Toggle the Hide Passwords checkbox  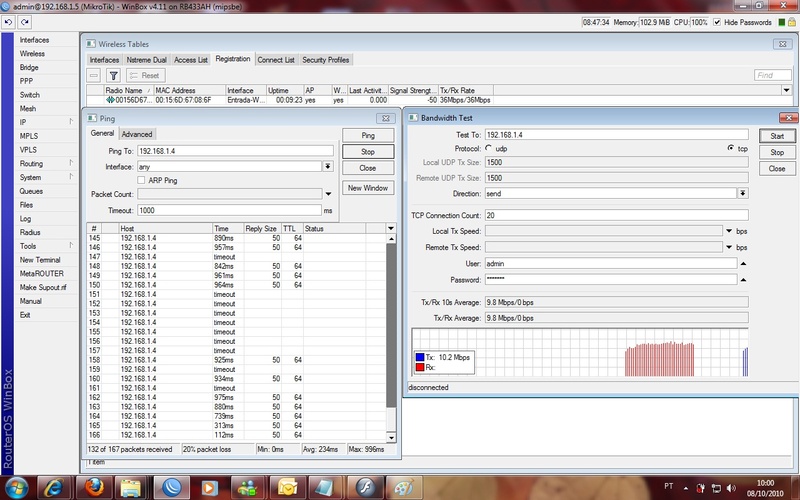coord(718,22)
